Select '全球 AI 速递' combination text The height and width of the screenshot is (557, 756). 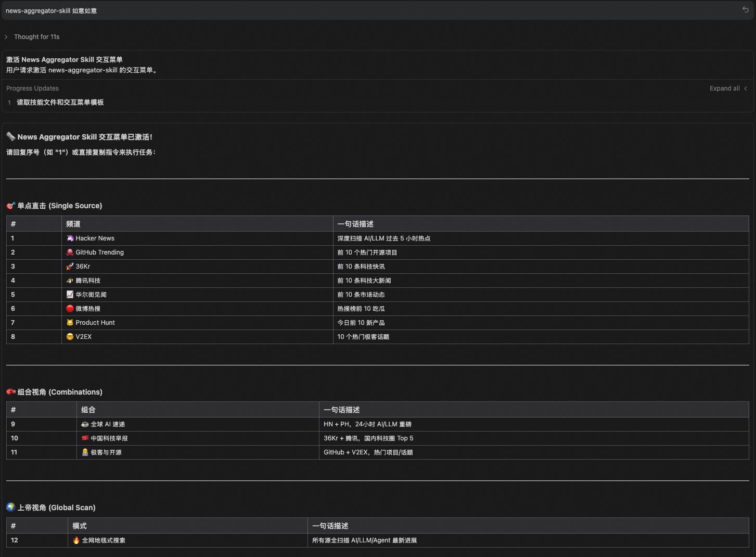pos(108,424)
